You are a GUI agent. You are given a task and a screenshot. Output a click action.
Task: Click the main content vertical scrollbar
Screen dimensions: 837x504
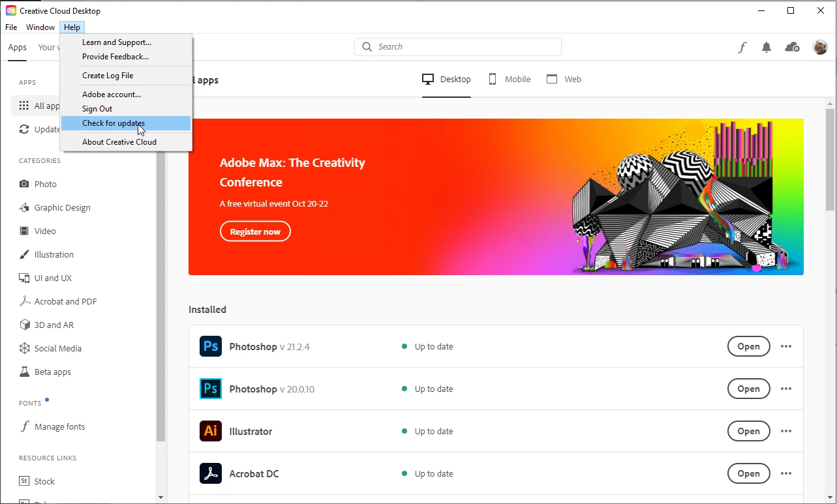pos(830,160)
